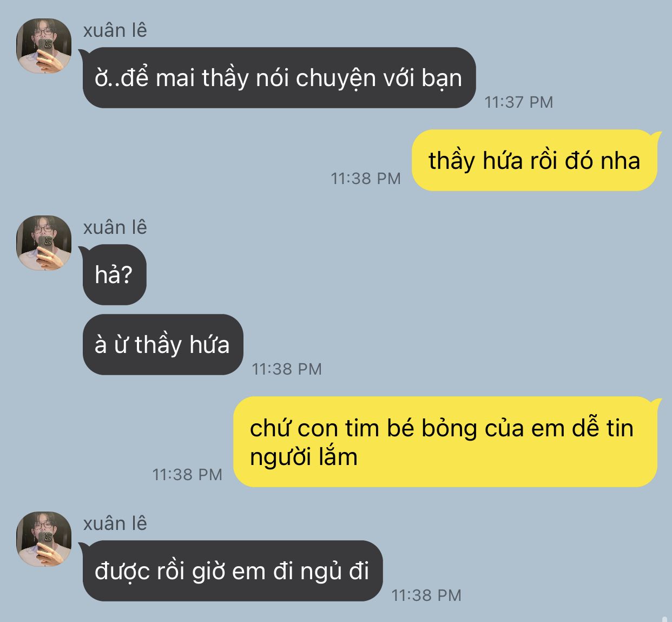Click the xuân lê name above 'được rồi giờ em'
The image size is (672, 622).
[x=115, y=523]
